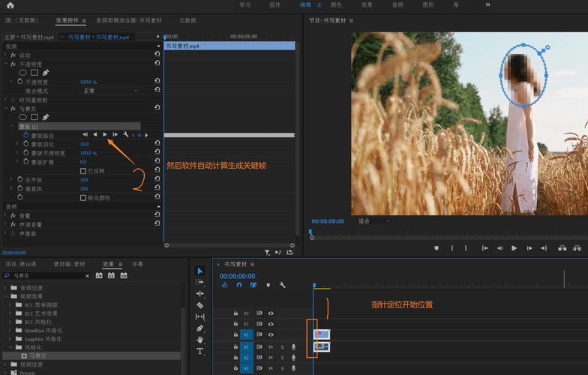
Task: Add marker in timeline header
Action: point(268,285)
